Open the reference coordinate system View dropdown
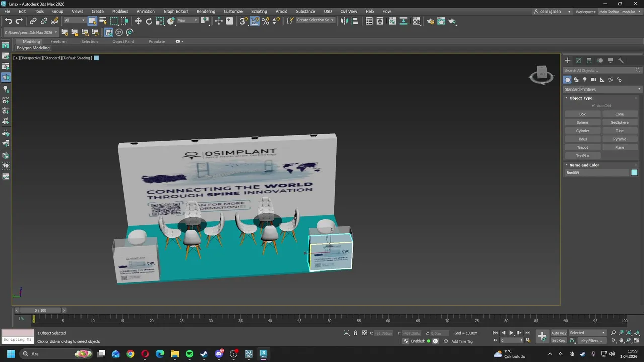The image size is (644, 362). pyautogui.click(x=187, y=20)
